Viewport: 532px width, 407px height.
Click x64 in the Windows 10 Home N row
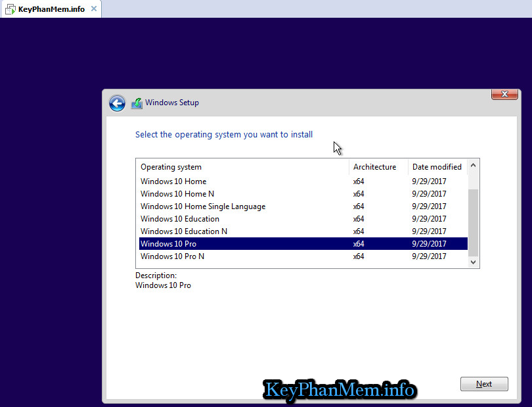(x=359, y=194)
